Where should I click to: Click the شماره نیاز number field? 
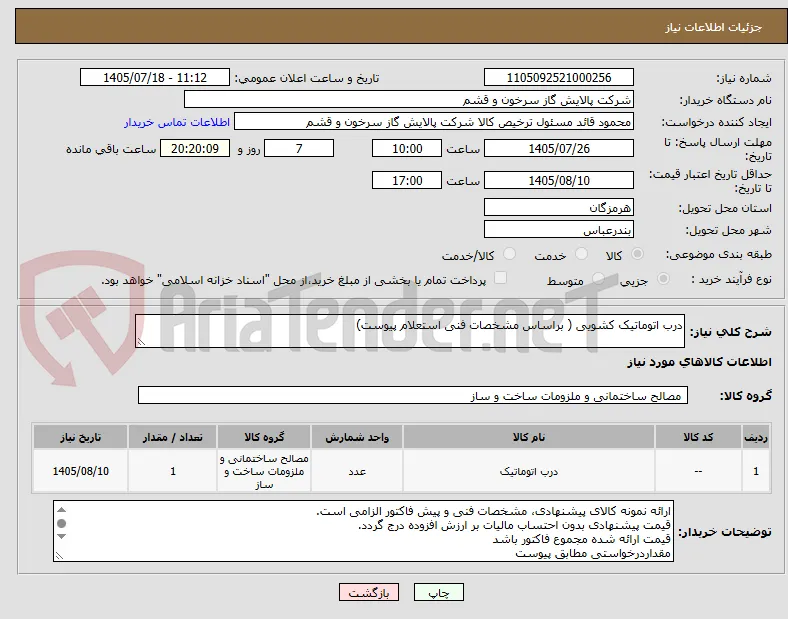click(x=559, y=77)
